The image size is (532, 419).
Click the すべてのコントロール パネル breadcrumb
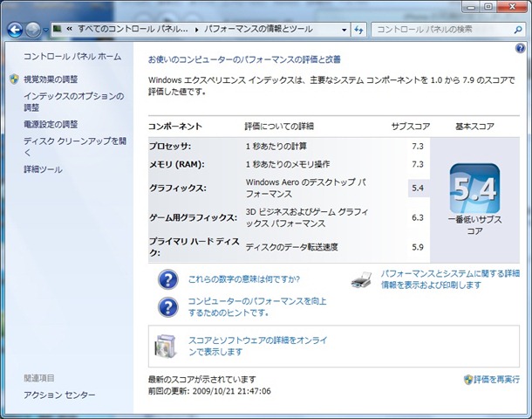click(x=133, y=29)
